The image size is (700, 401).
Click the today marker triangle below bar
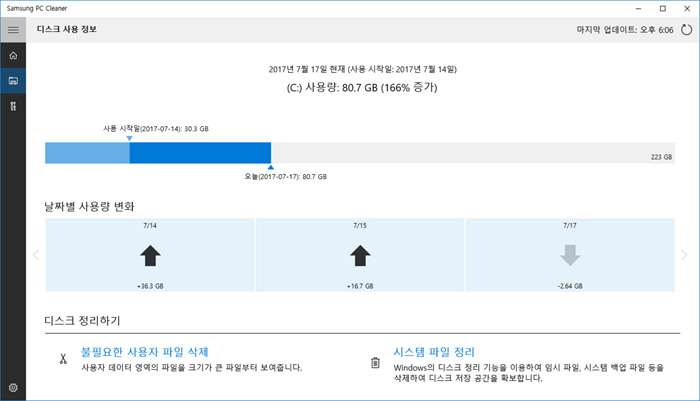click(x=271, y=168)
